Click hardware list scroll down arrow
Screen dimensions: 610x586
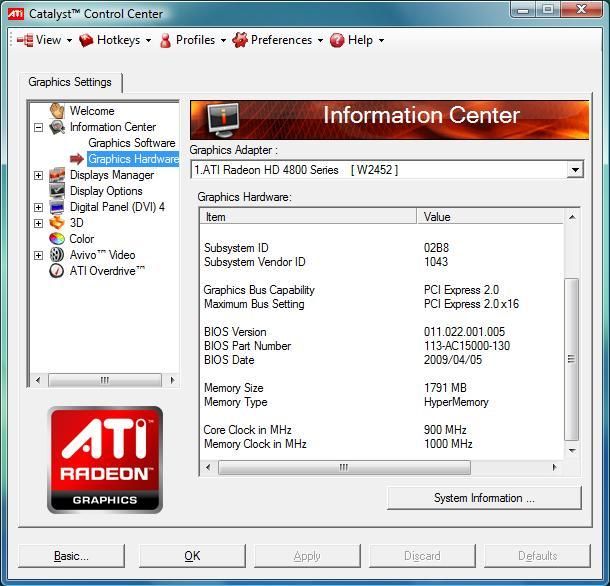click(x=572, y=450)
